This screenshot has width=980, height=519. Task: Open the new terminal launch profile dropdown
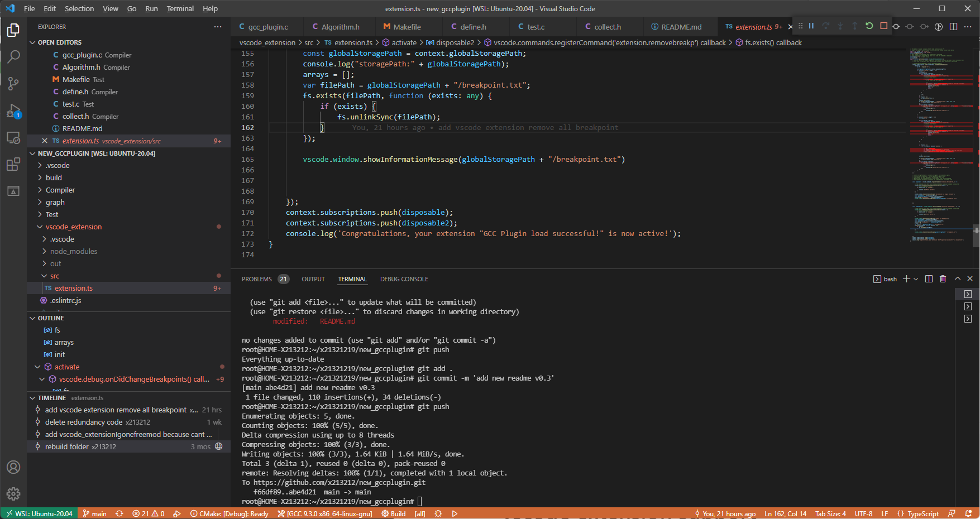click(x=916, y=279)
